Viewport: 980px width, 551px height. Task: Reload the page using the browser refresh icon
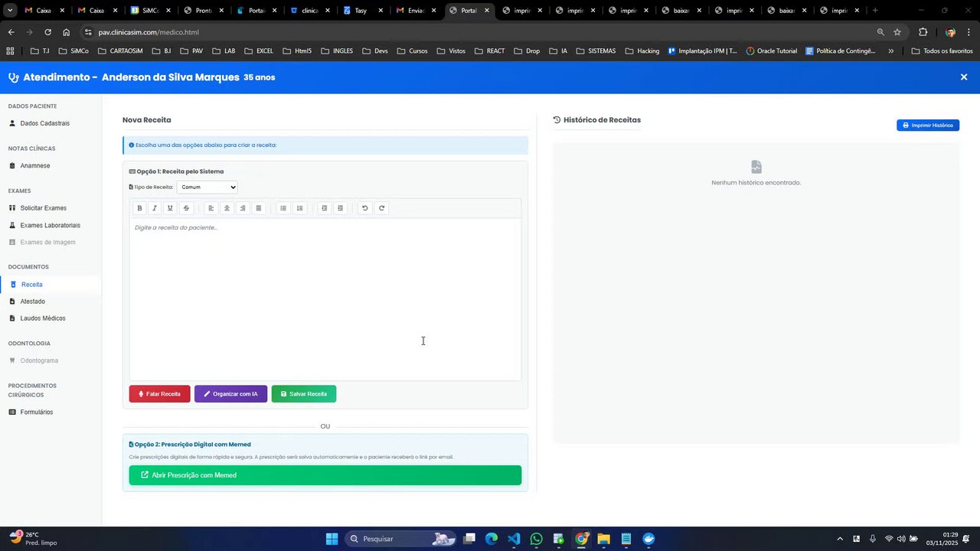47,32
